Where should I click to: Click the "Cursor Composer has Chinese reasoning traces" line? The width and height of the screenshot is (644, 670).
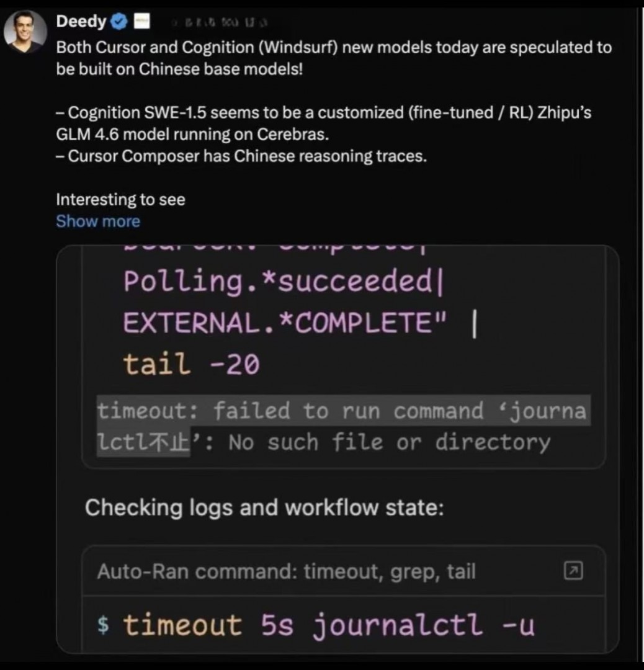(241, 156)
